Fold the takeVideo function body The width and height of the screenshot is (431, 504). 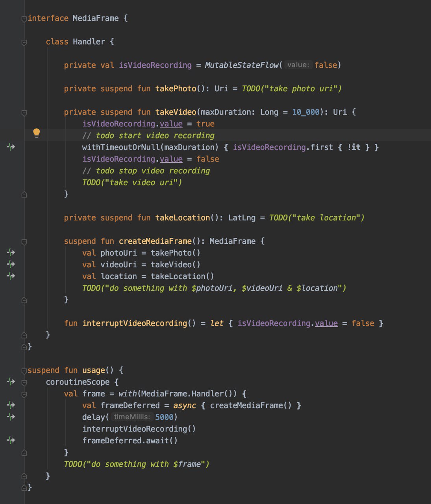click(24, 113)
